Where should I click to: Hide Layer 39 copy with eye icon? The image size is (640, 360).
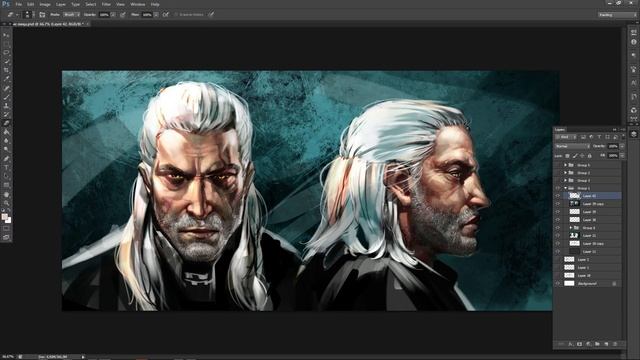[558, 204]
